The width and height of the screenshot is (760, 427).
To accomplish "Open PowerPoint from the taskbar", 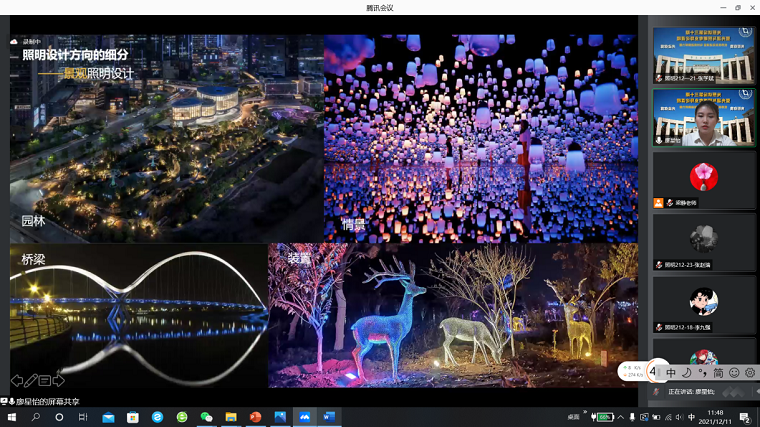I will click(x=255, y=417).
